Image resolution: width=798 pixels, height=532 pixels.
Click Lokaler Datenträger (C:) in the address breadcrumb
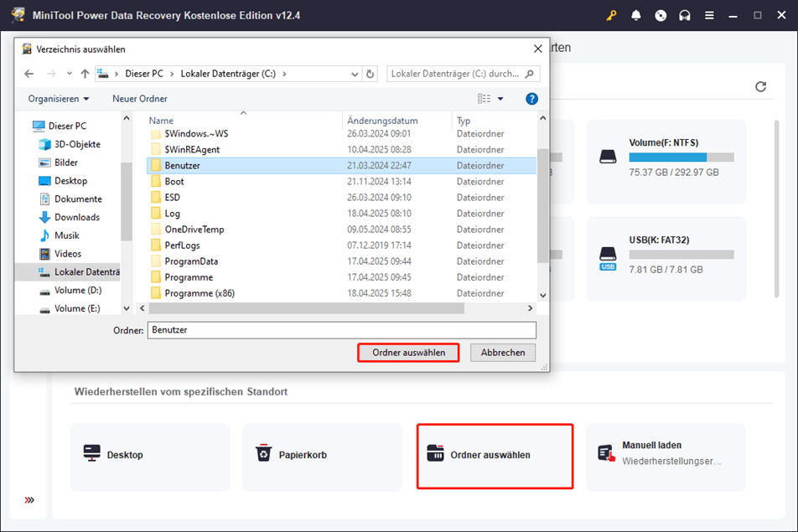[228, 74]
